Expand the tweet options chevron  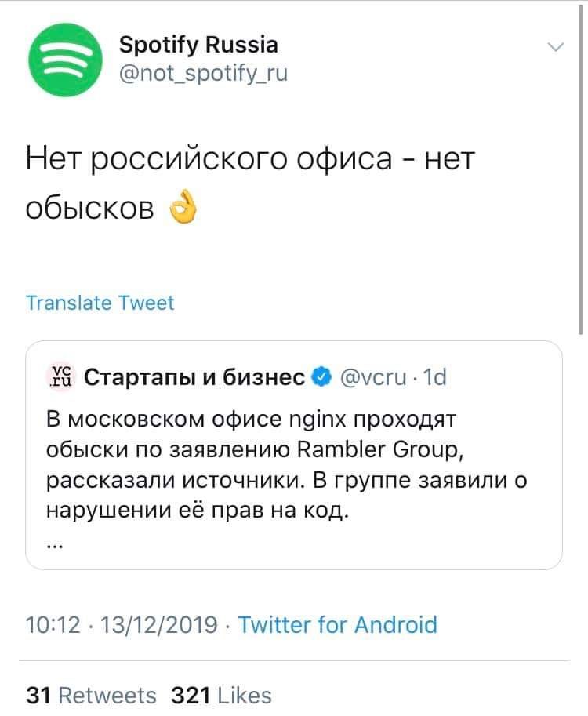[x=554, y=47]
